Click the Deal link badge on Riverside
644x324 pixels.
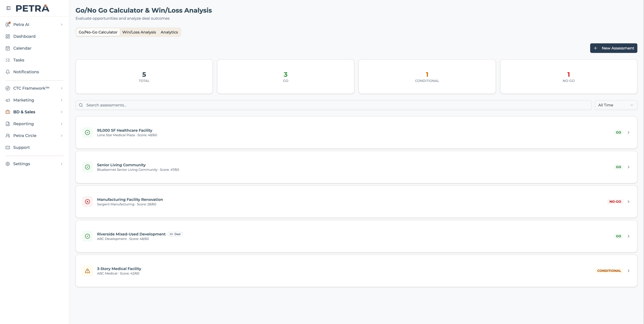click(175, 234)
